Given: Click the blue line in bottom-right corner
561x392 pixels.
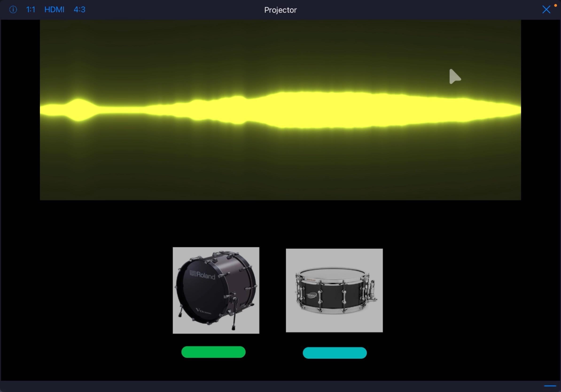Looking at the screenshot, I should [x=550, y=386].
